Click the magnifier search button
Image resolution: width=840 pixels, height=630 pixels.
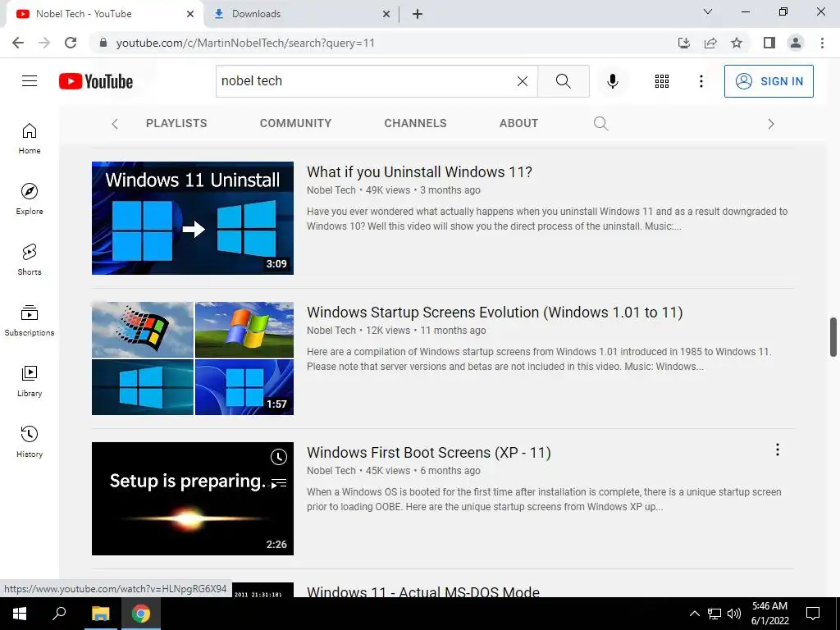(x=563, y=81)
